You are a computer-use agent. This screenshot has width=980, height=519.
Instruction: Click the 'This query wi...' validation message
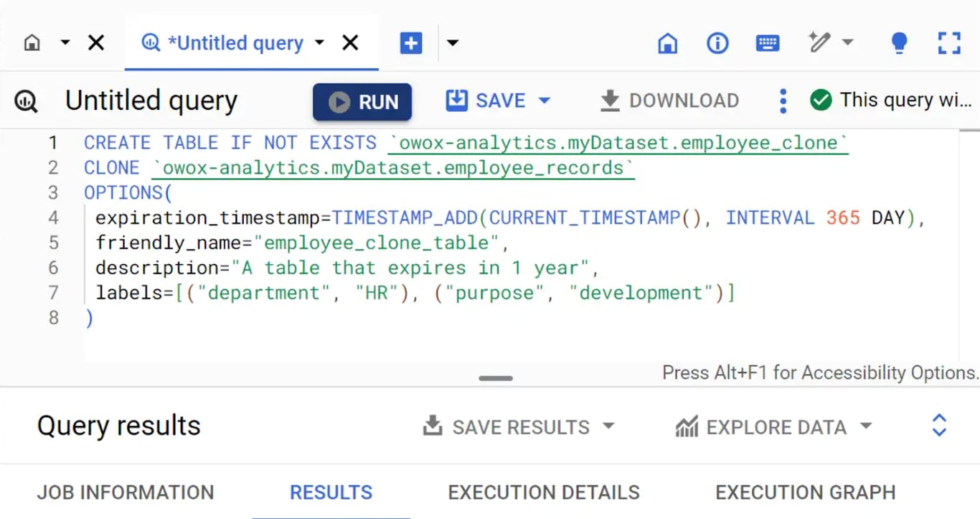pos(906,100)
